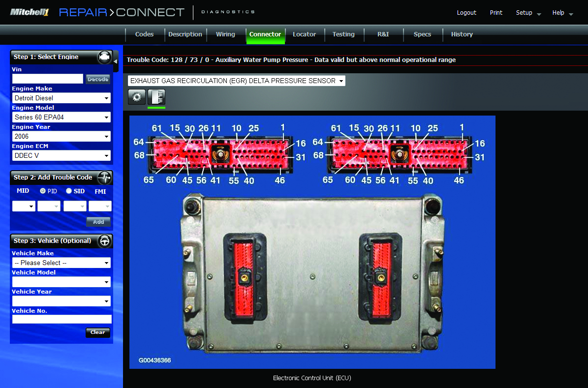Click the Add button in Step 2
Viewport: 588px width, 388px height.
pos(98,222)
